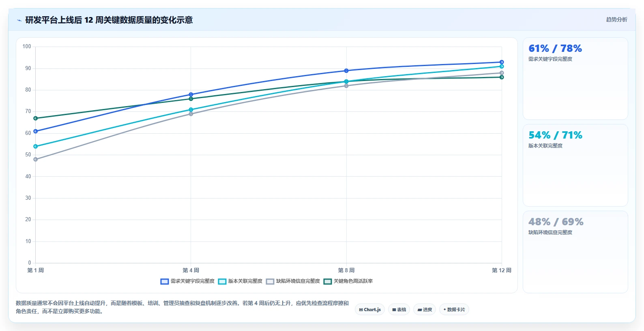The image size is (644, 331).
Task: Select the gray line's 第 4 周 point at 69
Action: click(x=191, y=114)
